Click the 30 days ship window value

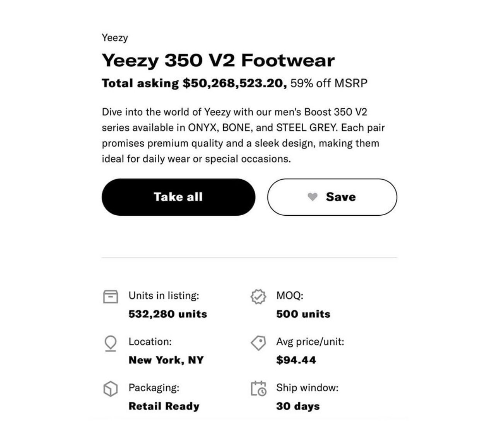[298, 406]
